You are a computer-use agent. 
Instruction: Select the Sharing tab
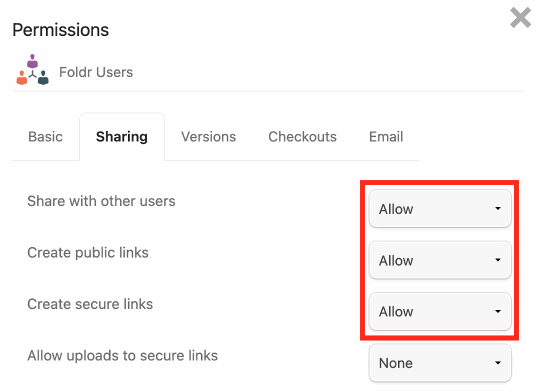coord(122,137)
